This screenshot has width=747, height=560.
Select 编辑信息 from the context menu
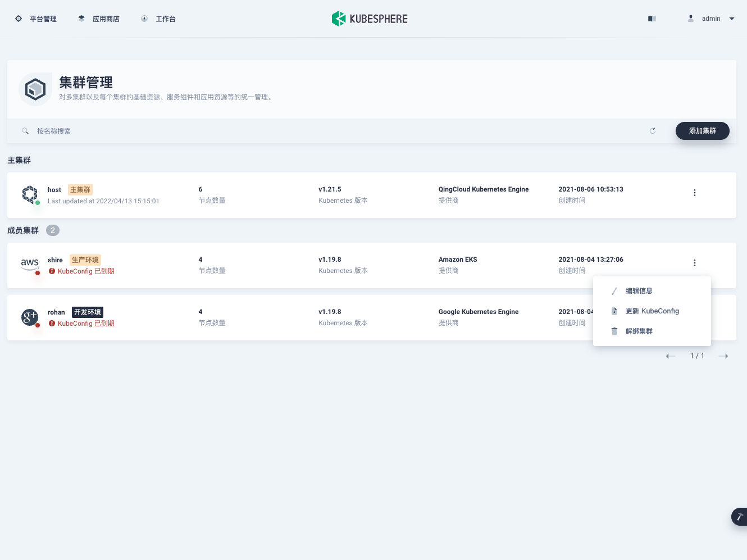pyautogui.click(x=639, y=290)
